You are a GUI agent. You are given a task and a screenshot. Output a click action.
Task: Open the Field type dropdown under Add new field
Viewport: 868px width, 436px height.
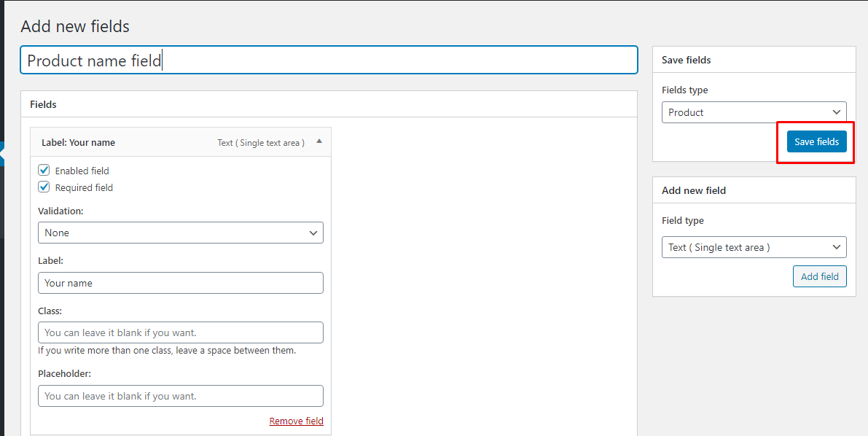click(x=754, y=247)
